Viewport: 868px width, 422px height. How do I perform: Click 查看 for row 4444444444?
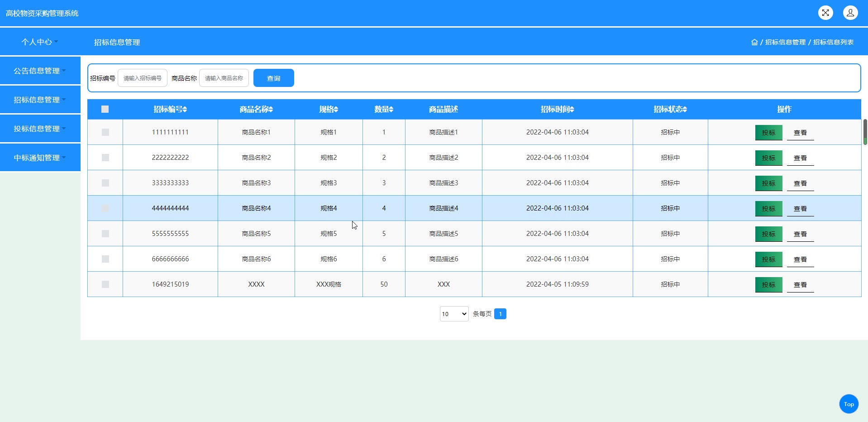800,209
